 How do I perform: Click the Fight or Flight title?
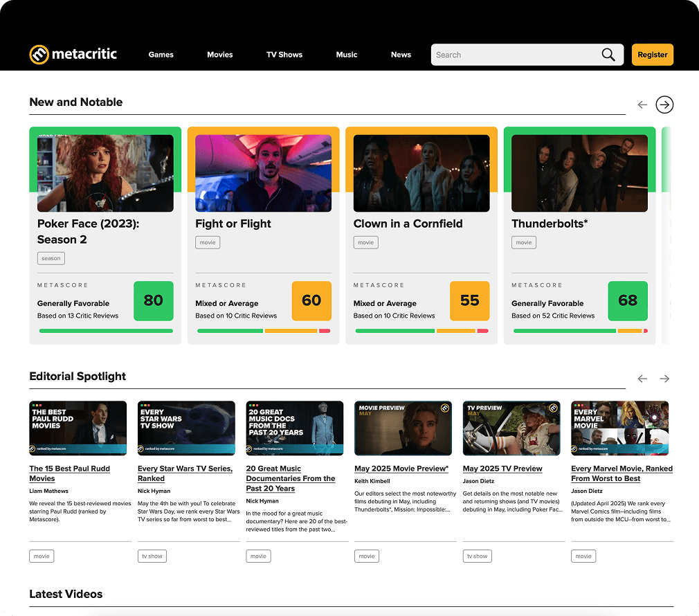[x=233, y=224]
